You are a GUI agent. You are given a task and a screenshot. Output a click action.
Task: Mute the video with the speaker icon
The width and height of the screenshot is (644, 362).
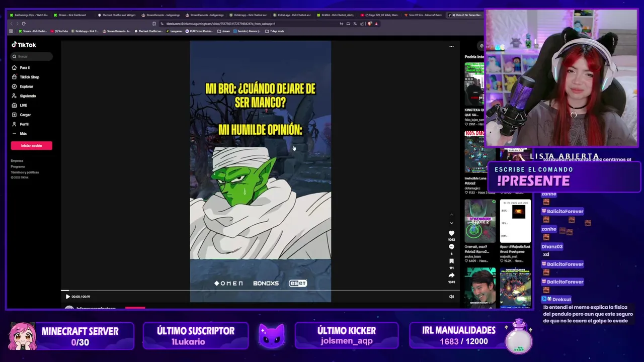tap(451, 297)
